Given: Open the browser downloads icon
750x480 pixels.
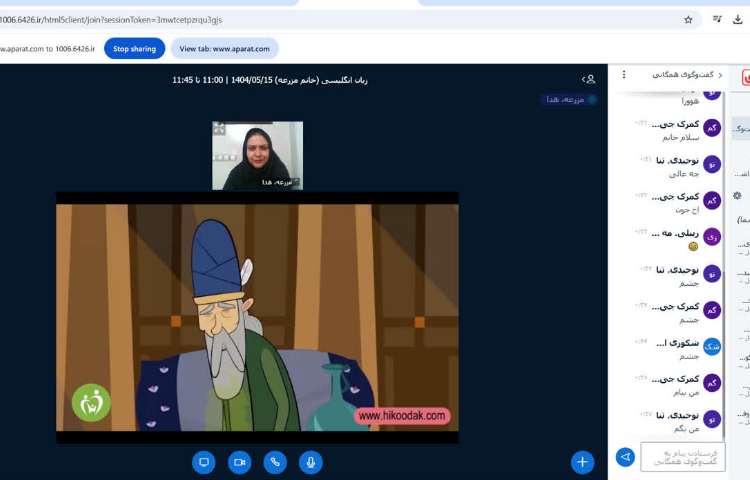Looking at the screenshot, I should pyautogui.click(x=738, y=20).
